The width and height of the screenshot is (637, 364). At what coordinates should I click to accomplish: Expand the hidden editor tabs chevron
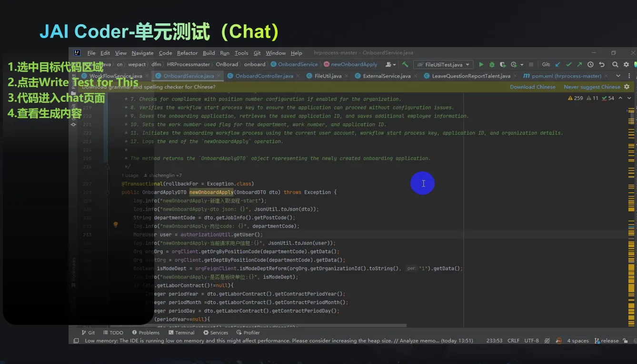click(x=618, y=76)
